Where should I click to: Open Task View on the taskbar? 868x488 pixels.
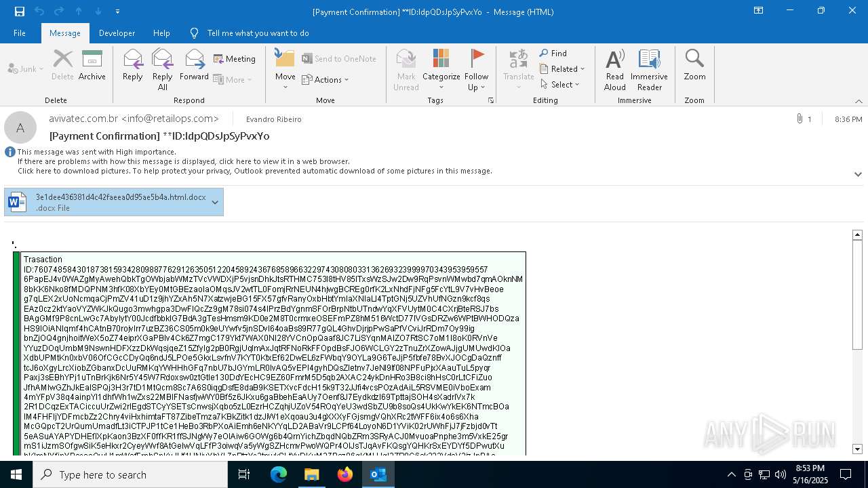coord(244,474)
